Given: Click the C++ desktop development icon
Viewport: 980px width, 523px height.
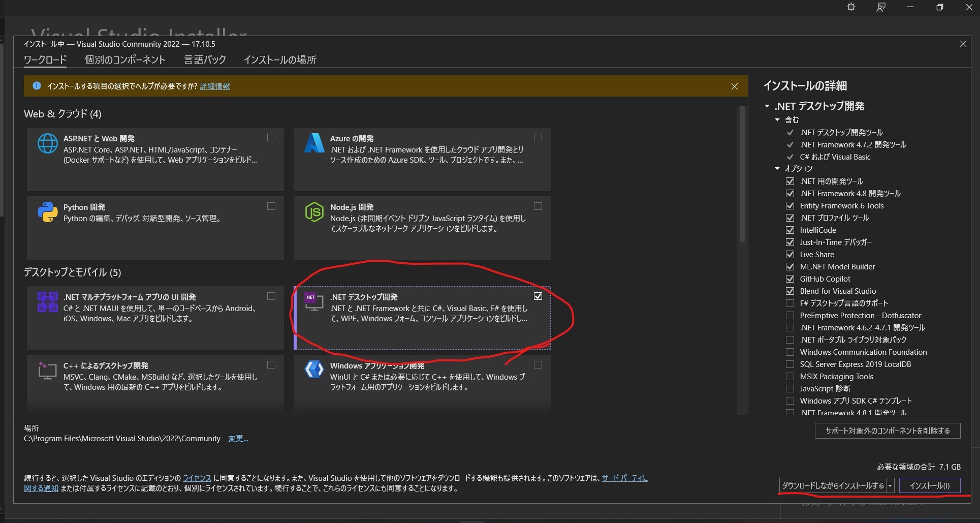Looking at the screenshot, I should [x=48, y=371].
